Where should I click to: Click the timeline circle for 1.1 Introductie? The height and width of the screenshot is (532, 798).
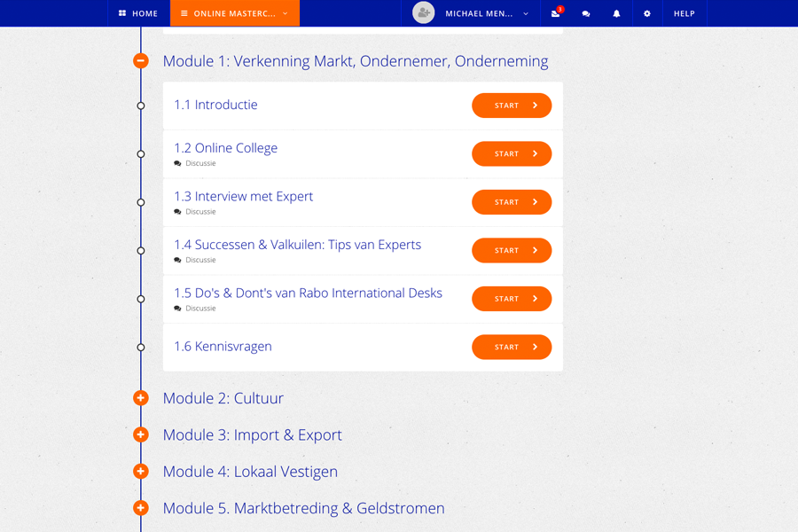coord(141,106)
